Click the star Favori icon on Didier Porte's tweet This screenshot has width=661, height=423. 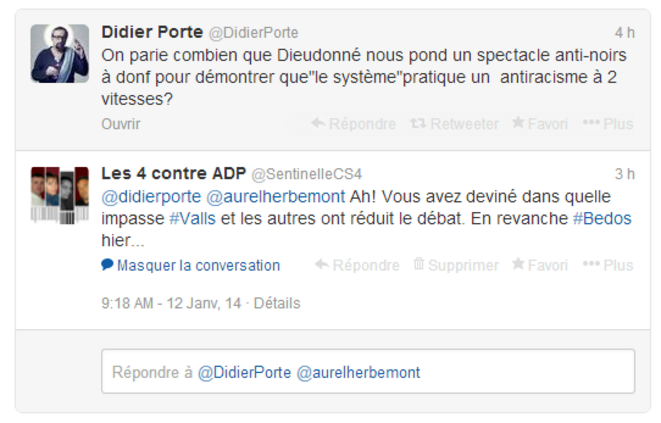[518, 123]
